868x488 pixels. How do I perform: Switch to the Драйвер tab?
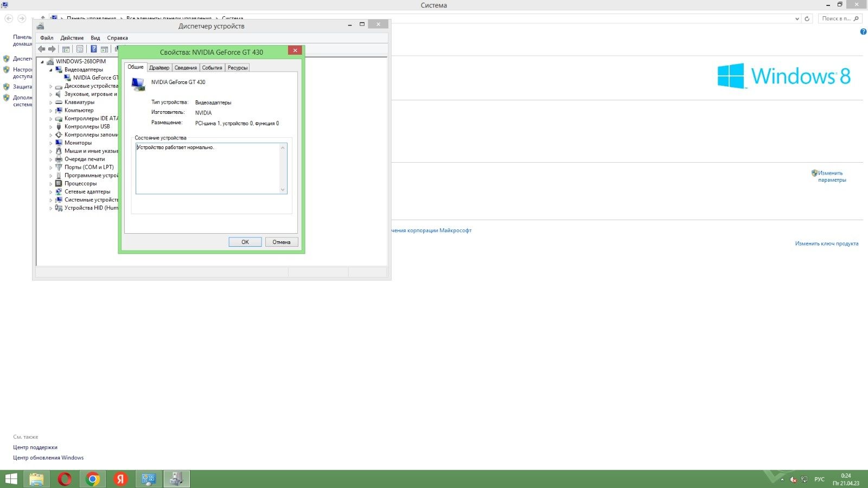[x=159, y=68]
